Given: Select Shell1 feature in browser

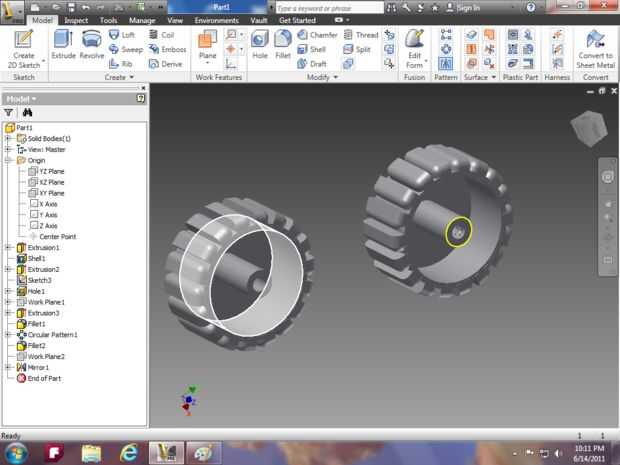Looking at the screenshot, I should tap(31, 258).
